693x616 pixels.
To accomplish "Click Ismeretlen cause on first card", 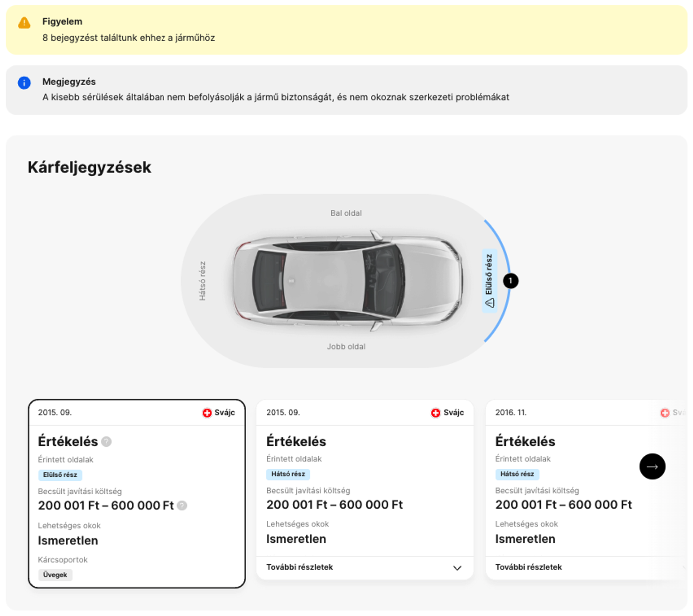I will pos(68,541).
